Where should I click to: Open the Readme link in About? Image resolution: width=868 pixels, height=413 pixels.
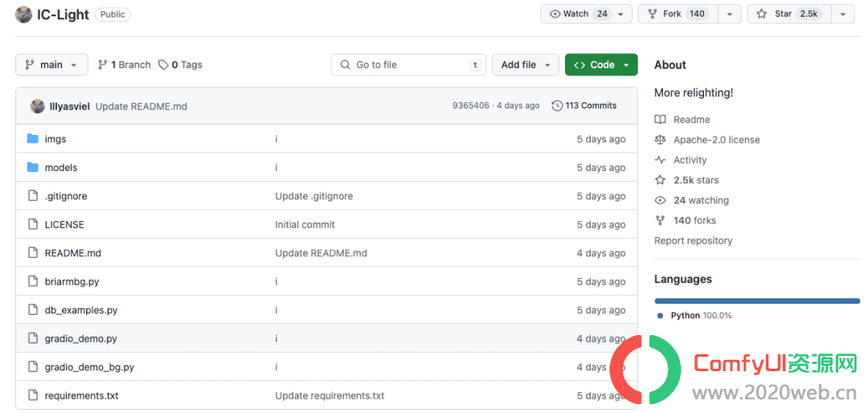[691, 120]
